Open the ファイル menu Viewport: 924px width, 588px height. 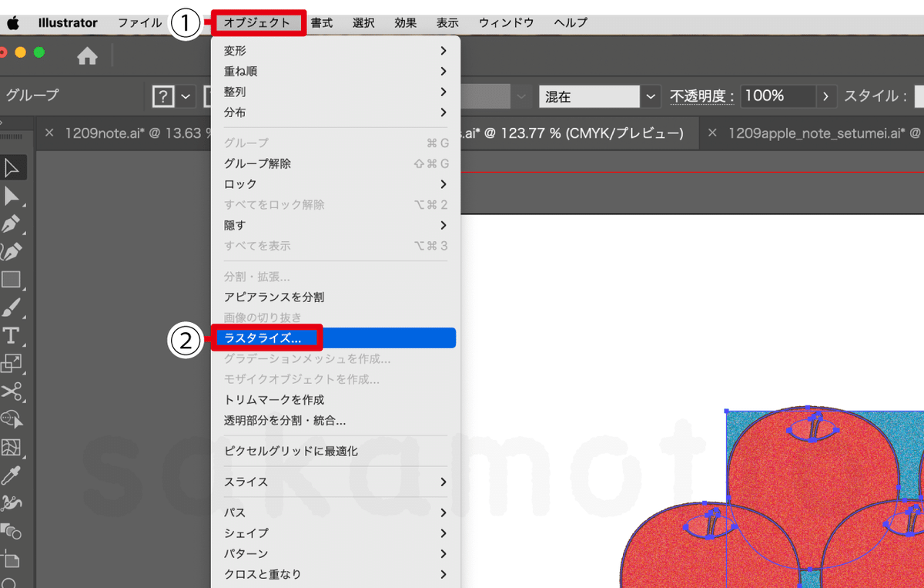pyautogui.click(x=139, y=22)
